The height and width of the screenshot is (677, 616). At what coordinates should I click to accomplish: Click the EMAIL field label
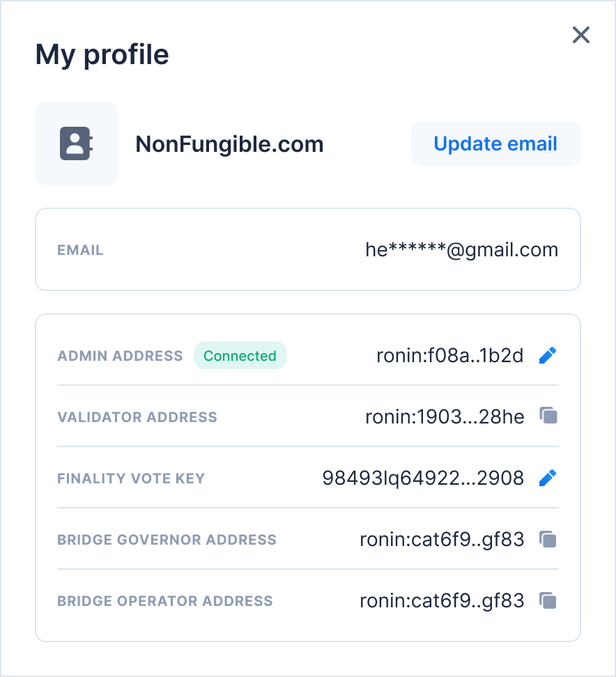pyautogui.click(x=80, y=251)
